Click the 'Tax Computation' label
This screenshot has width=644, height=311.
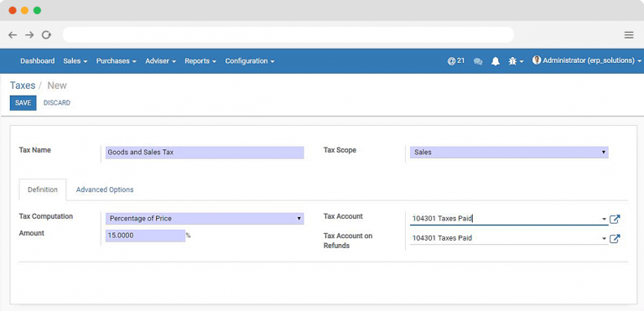pyautogui.click(x=46, y=216)
